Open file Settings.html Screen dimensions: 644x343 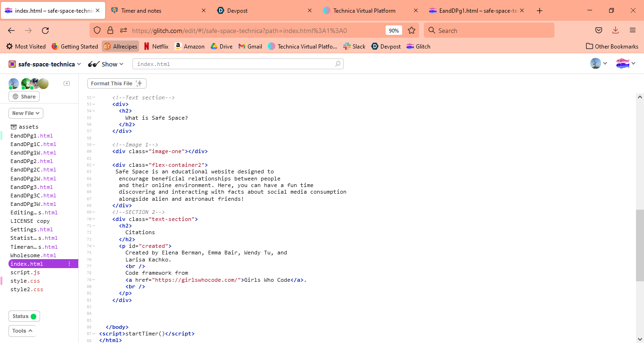point(32,229)
